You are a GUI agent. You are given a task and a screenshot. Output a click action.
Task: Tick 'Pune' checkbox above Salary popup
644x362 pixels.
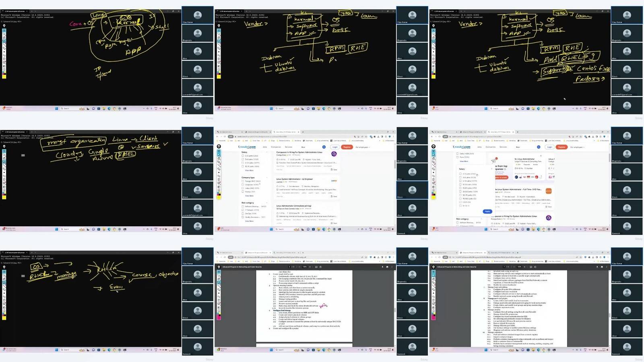[x=458, y=157]
